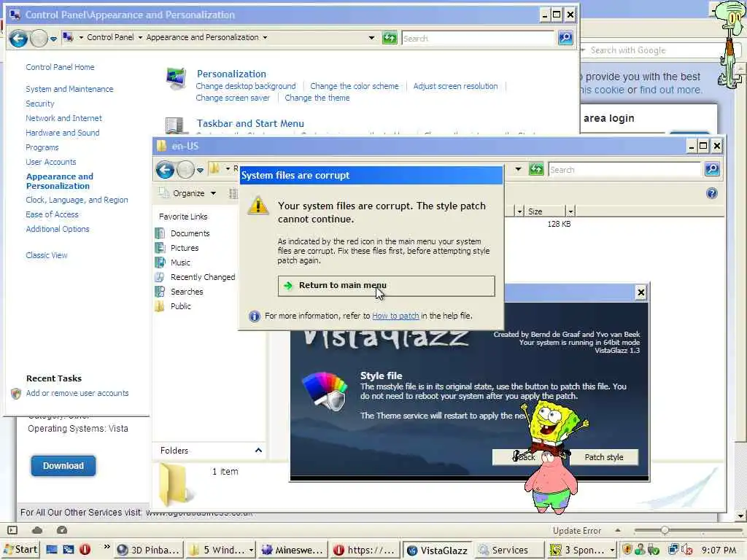This screenshot has height=560, width=747.
Task: Focus the Control Panel search field
Action: click(x=479, y=38)
